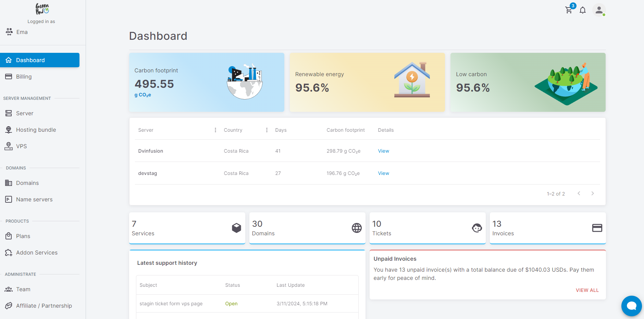Open the shopping cart icon
Screen dimensions: 644x319
(569, 10)
